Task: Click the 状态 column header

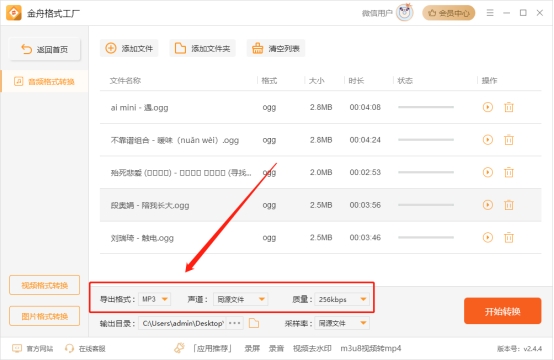Action: click(405, 81)
